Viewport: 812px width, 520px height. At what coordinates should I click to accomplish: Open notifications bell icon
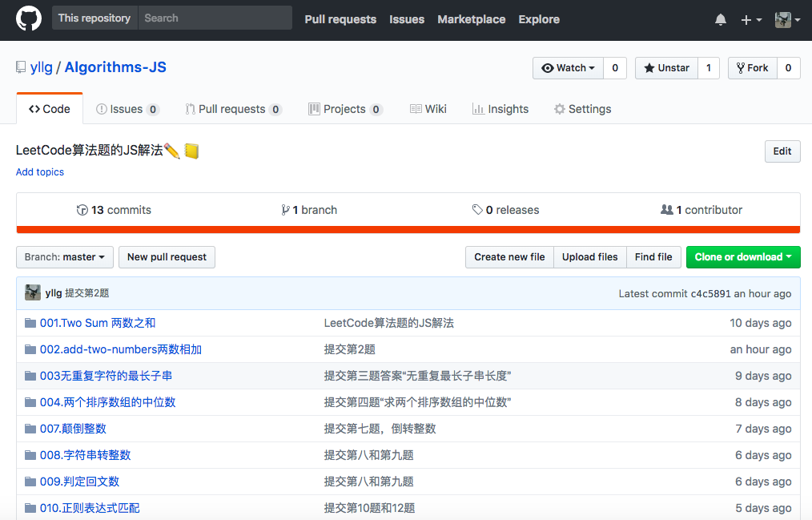click(x=721, y=20)
